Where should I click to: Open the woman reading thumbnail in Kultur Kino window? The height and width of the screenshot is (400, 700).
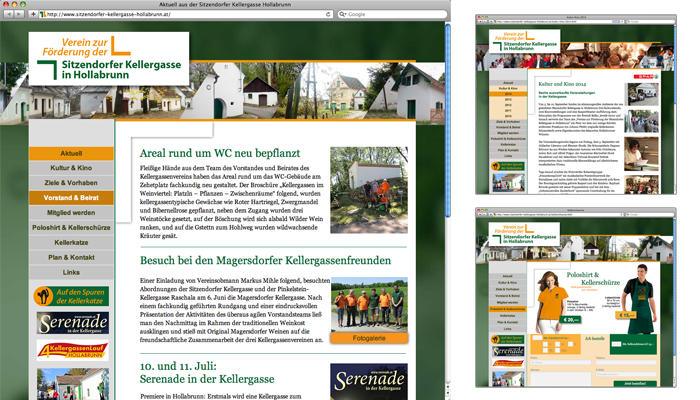click(642, 154)
